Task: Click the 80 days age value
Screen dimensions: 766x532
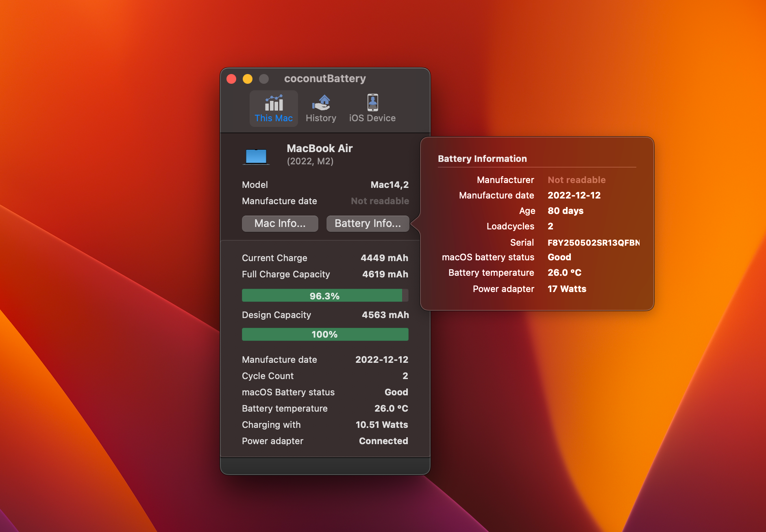Action: tap(566, 211)
